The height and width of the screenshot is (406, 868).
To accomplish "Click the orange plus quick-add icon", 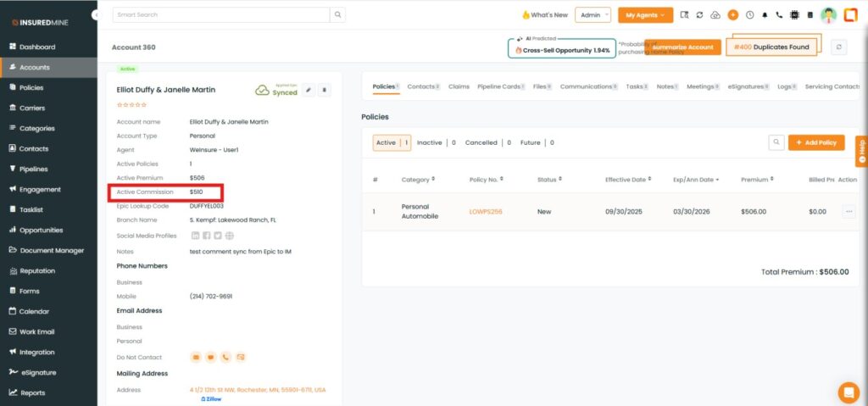I will point(733,15).
